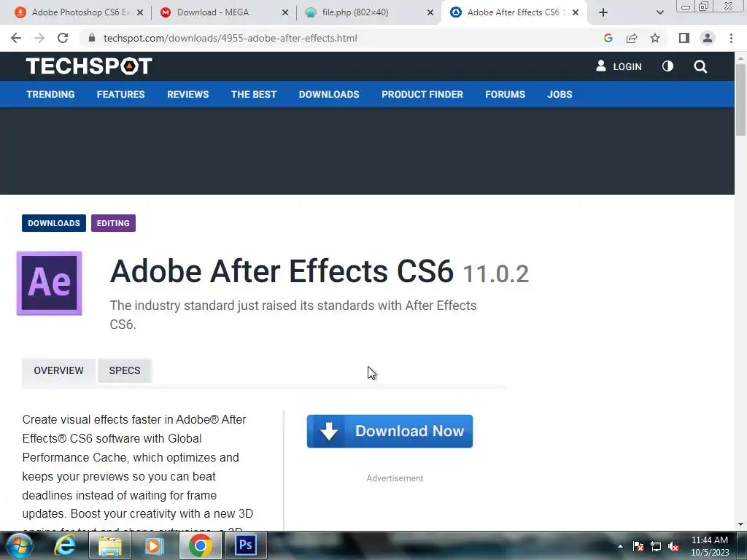Close the Download - MEGA tab
The height and width of the screenshot is (560, 747).
(x=285, y=12)
